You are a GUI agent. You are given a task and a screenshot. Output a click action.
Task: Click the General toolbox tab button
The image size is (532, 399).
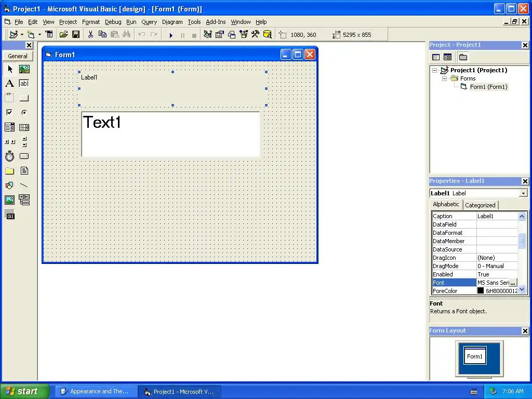18,56
